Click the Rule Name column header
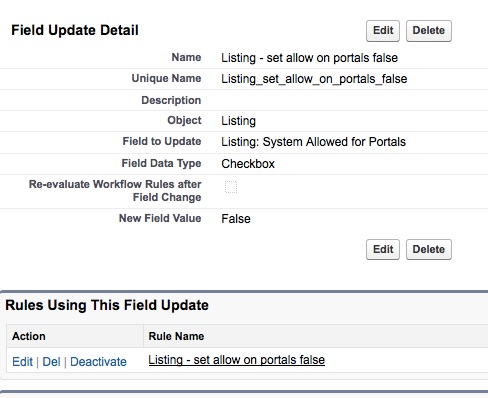Screen dimensions: 488x398 click(176, 336)
